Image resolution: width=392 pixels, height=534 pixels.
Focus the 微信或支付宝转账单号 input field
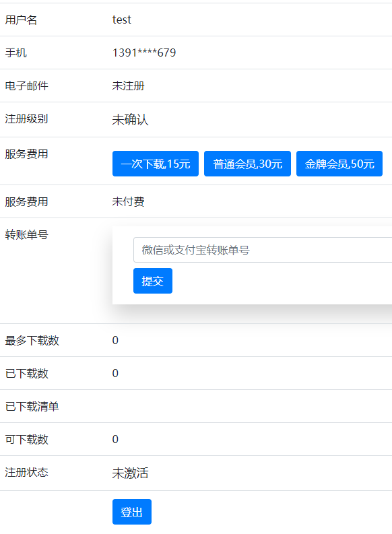click(x=263, y=250)
